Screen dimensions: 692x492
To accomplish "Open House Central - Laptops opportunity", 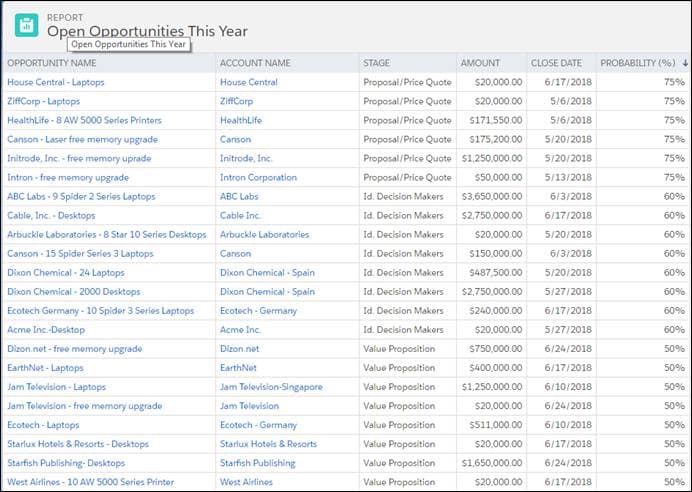I will tap(55, 82).
